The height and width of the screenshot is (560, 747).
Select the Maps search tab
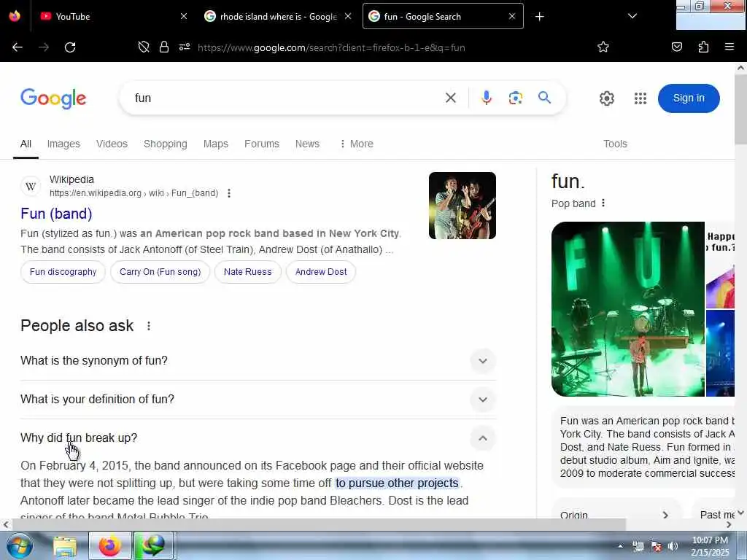[x=216, y=144]
